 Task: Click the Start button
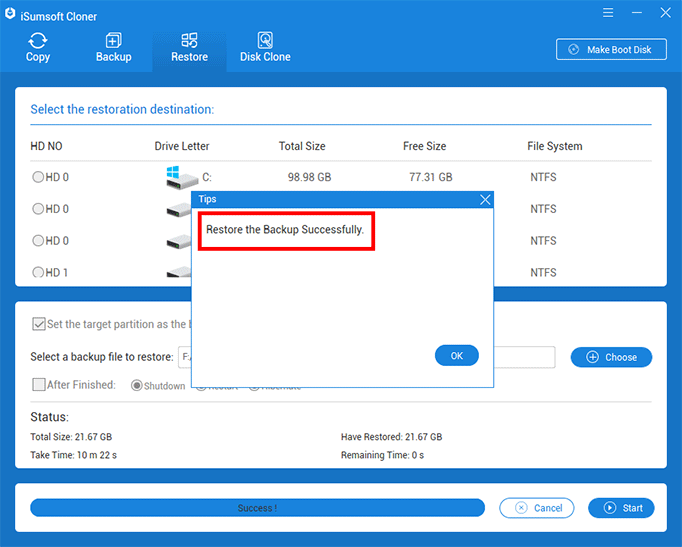[x=621, y=508]
